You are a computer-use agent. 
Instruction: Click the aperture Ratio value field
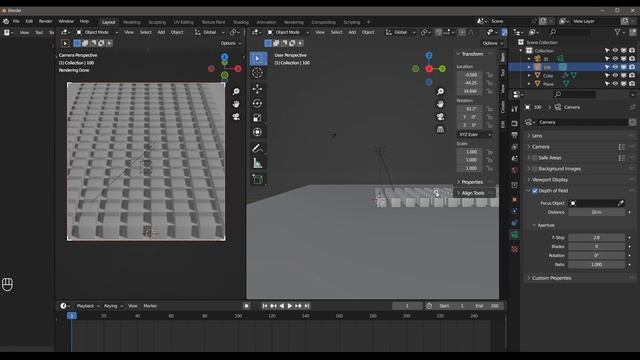click(x=596, y=264)
